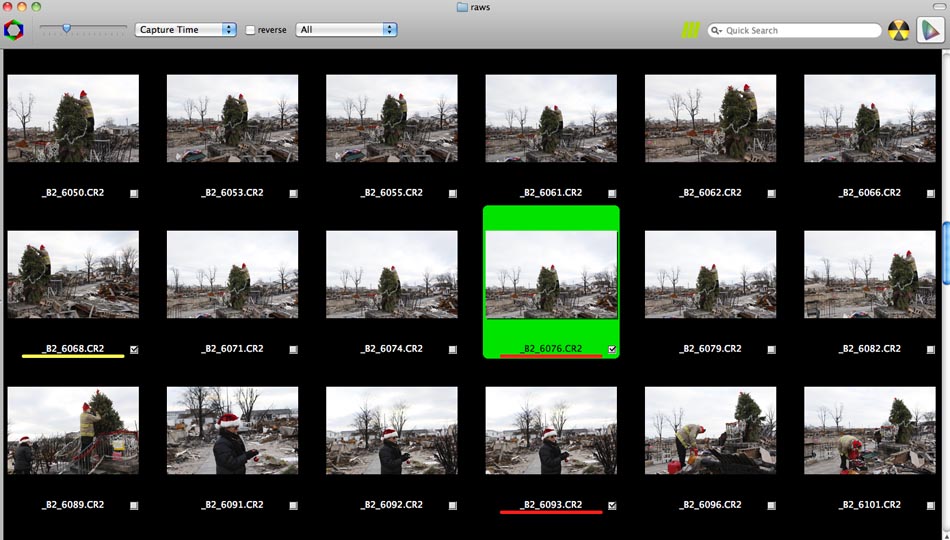The height and width of the screenshot is (540, 950).
Task: Toggle the reverse checkbox
Action: point(250,30)
